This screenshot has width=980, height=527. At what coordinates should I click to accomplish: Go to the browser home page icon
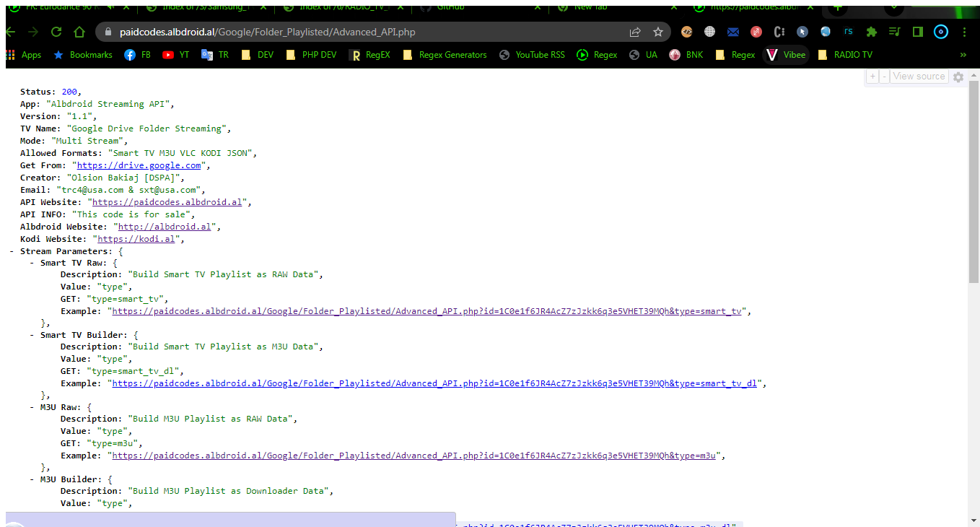tap(78, 32)
